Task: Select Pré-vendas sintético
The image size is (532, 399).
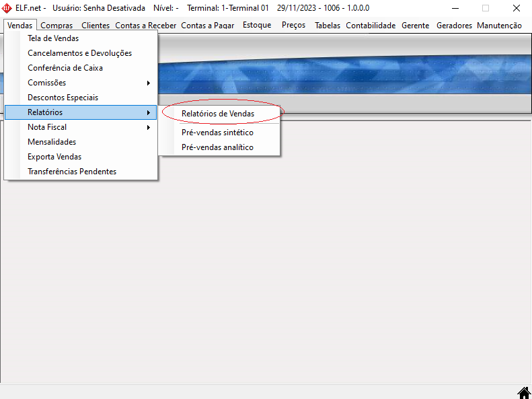Action: [x=219, y=133]
